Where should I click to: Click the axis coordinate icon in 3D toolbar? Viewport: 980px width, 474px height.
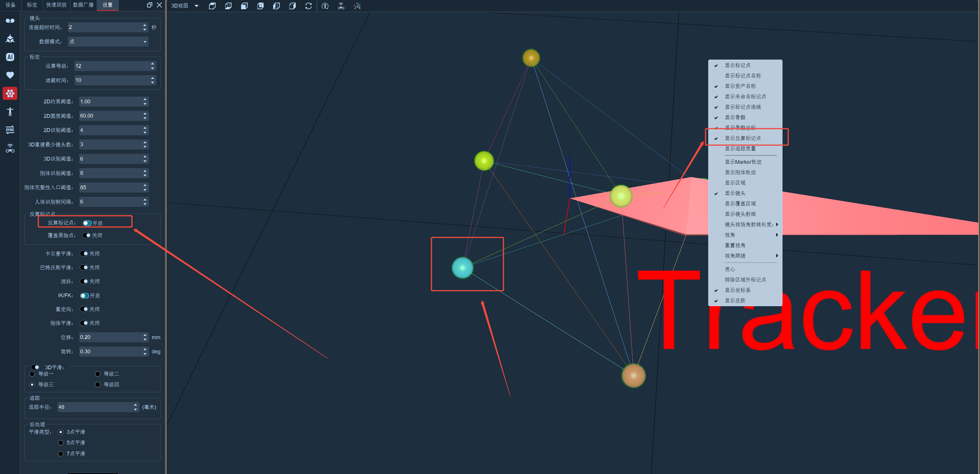tap(357, 6)
